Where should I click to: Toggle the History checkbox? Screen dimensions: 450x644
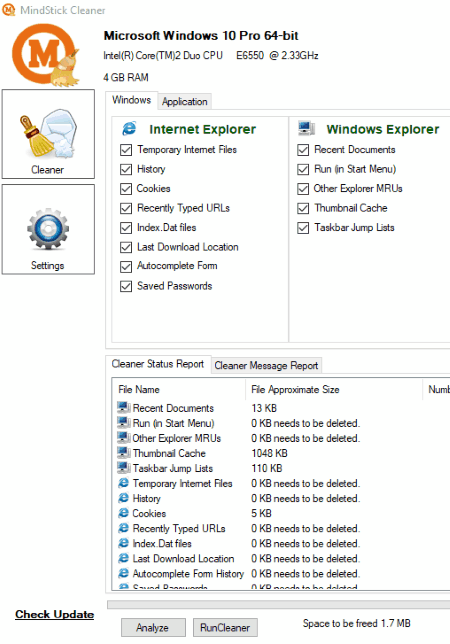(126, 169)
